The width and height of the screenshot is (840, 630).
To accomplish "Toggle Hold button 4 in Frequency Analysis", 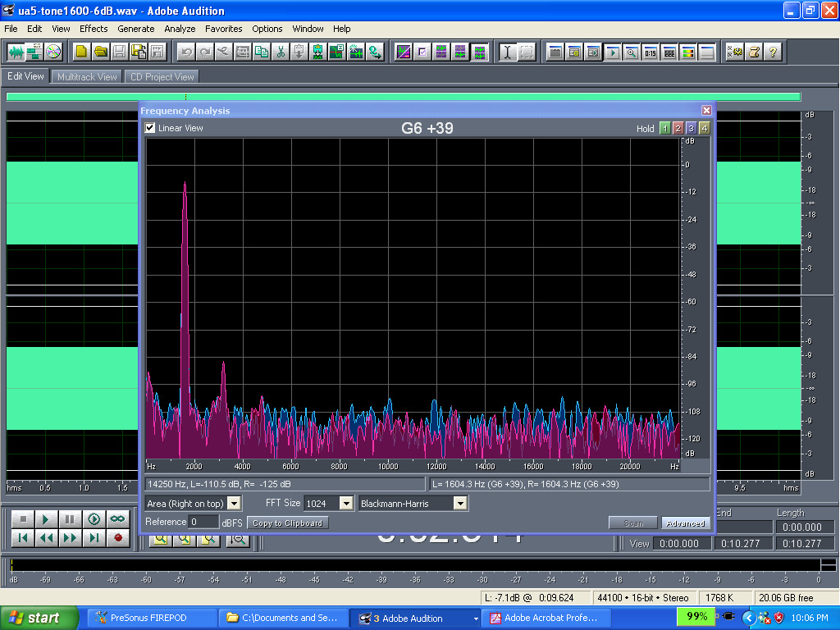I will click(x=704, y=128).
